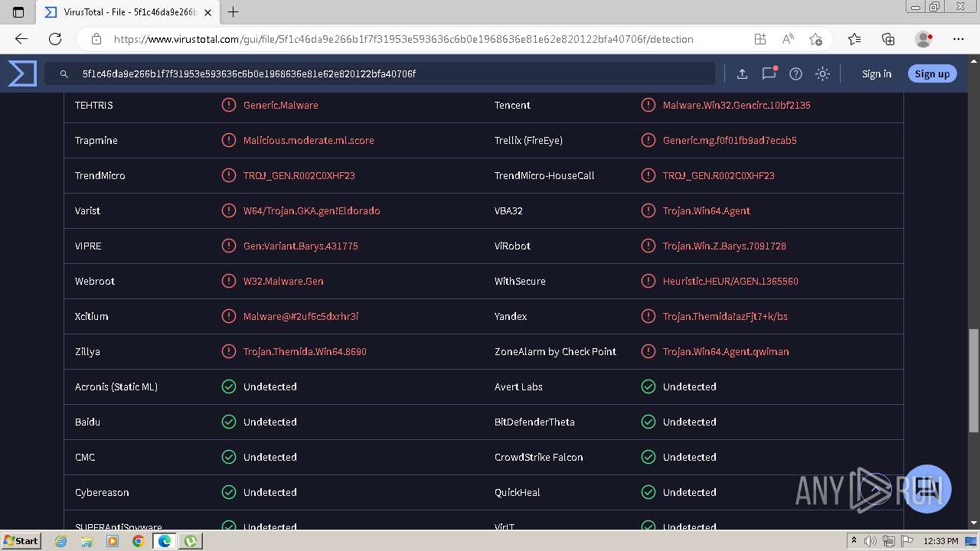
Task: Add this page to favorites star icon
Action: pyautogui.click(x=815, y=39)
